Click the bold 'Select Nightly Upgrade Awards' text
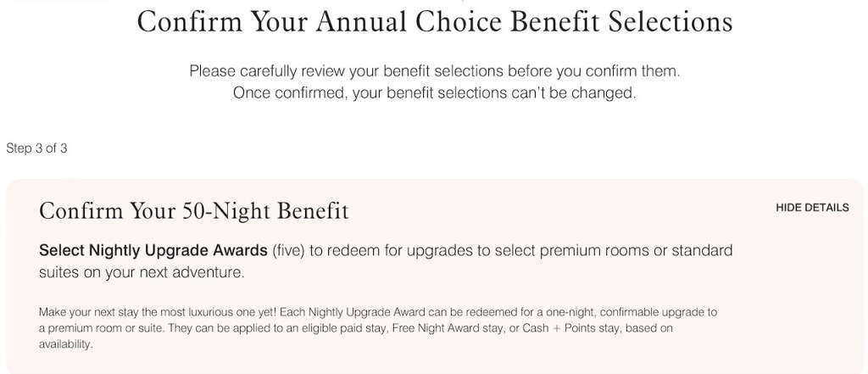The image size is (868, 374). tap(154, 251)
